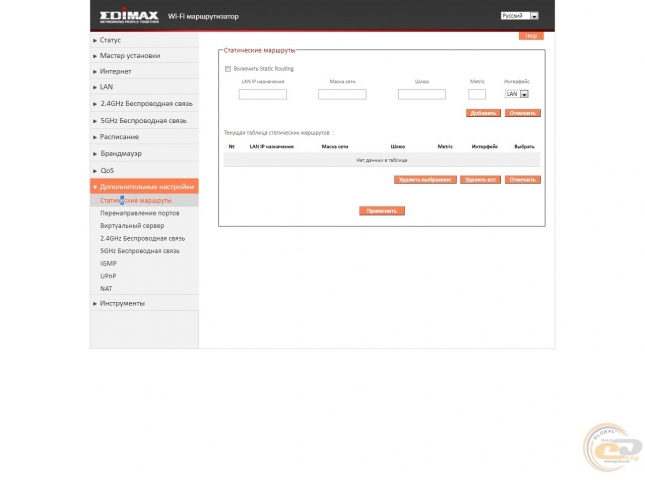Open the UPnP submenu item
This screenshot has width=645, height=480.
108,276
